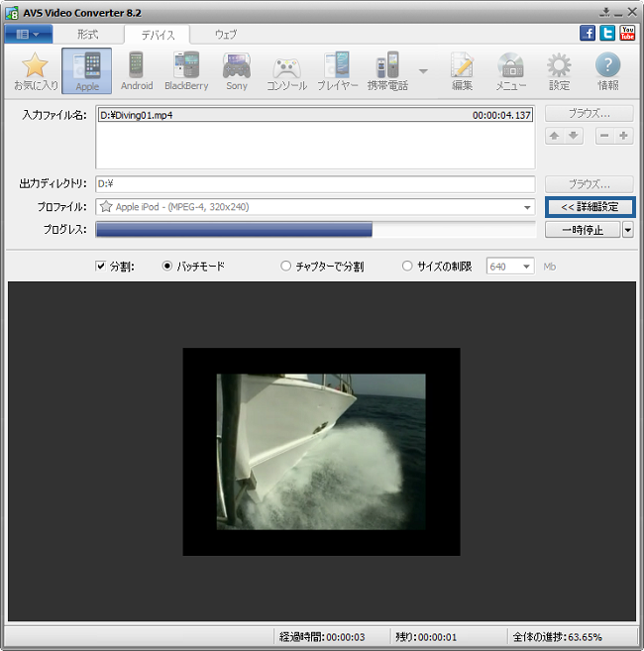Click overall progress 63.65% status
This screenshot has width=644, height=651.
click(x=557, y=637)
